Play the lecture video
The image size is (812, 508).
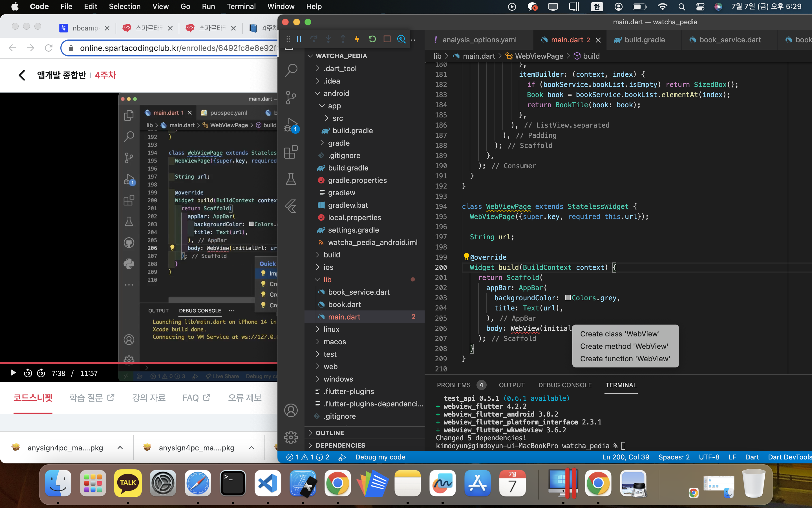pos(13,373)
